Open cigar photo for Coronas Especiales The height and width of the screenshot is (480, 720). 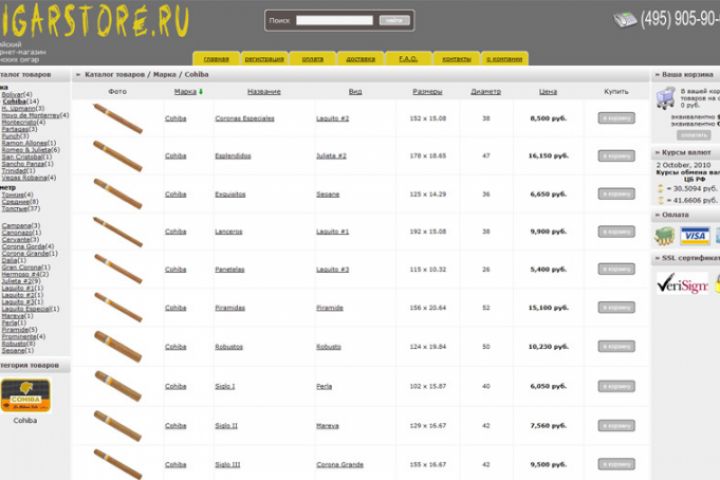pos(118,119)
